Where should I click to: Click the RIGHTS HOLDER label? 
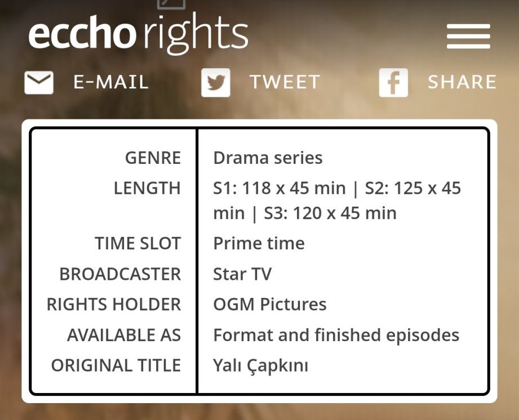coord(114,305)
